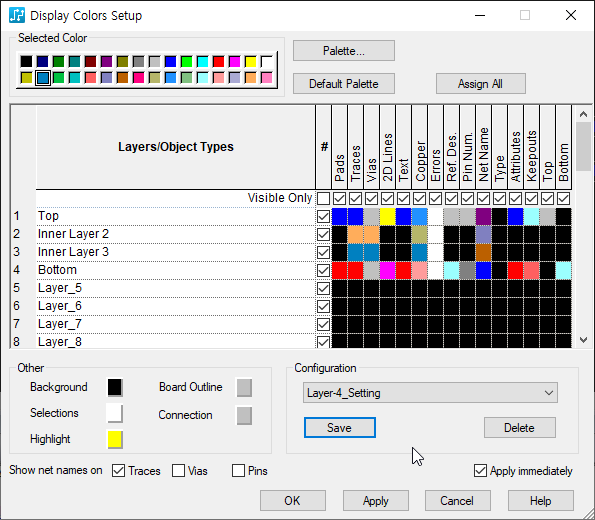Select the bright red palette color
The image size is (595, 520).
(219, 61)
